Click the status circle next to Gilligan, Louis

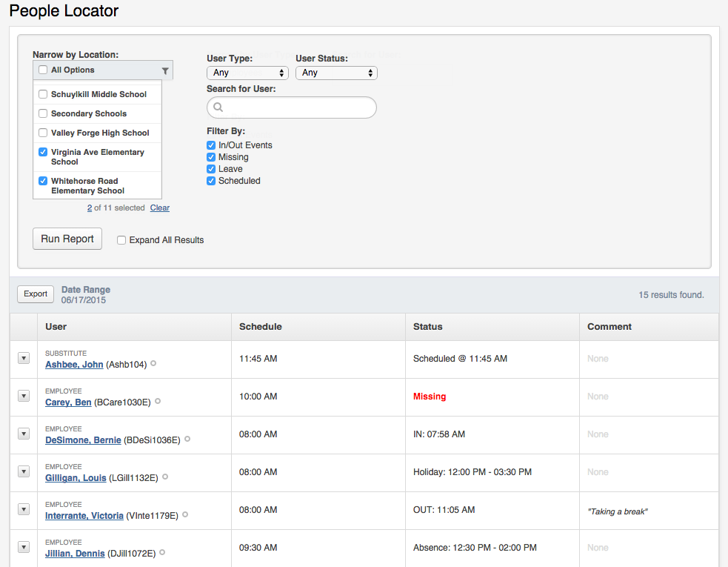(164, 477)
